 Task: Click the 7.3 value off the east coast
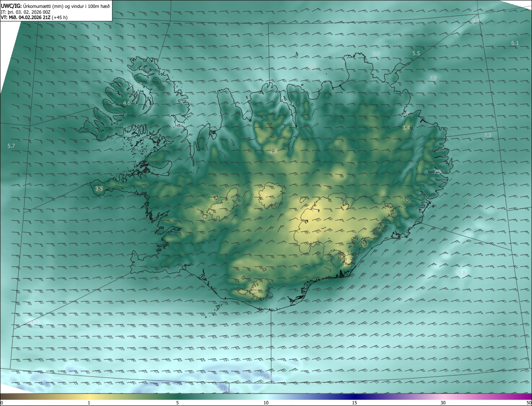488,135
